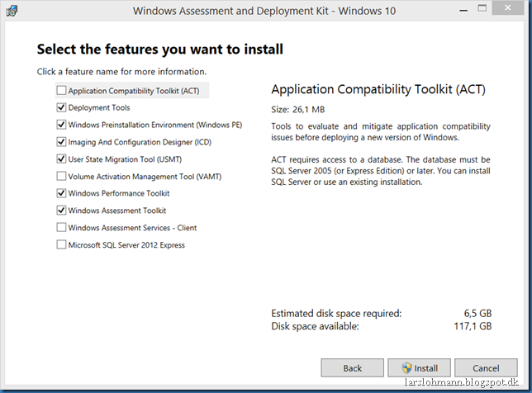Uncheck the Deployment Tools checkbox

coord(61,107)
